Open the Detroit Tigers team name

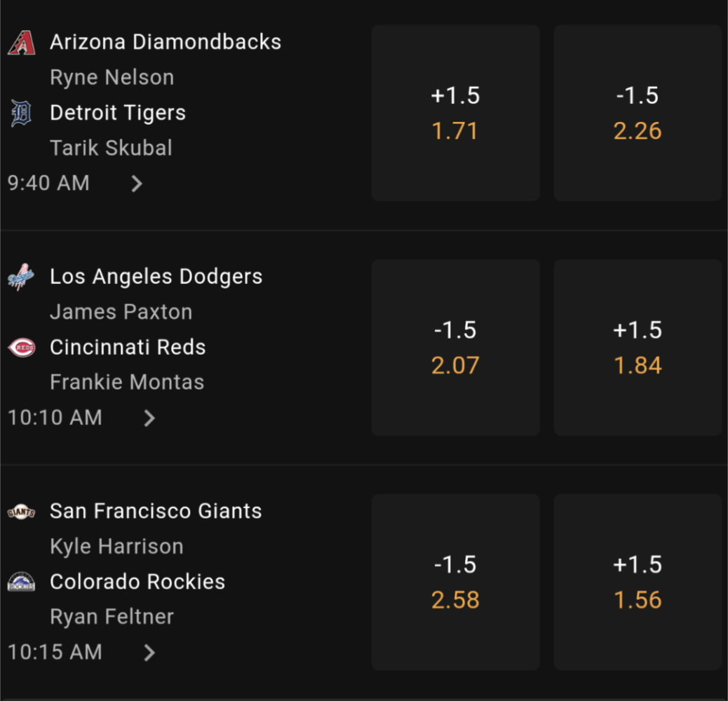click(x=118, y=113)
